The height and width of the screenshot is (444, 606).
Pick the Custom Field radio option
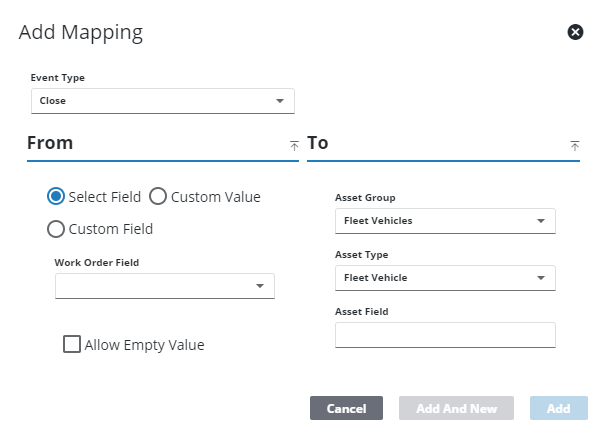point(57,229)
